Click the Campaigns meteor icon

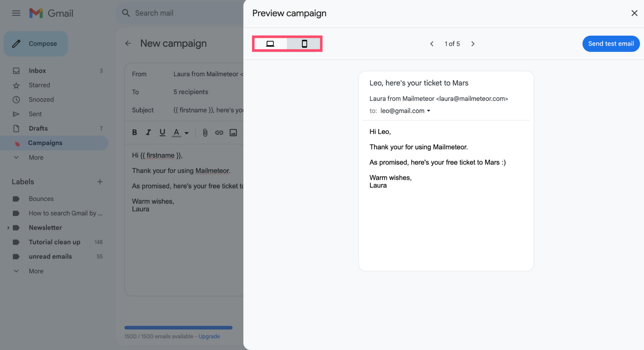coord(17,143)
